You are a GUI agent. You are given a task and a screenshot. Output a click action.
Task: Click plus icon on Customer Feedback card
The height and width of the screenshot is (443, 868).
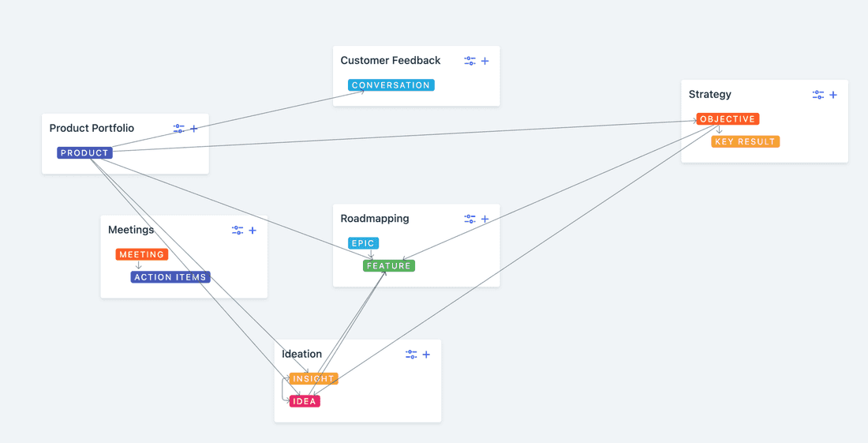pos(485,61)
